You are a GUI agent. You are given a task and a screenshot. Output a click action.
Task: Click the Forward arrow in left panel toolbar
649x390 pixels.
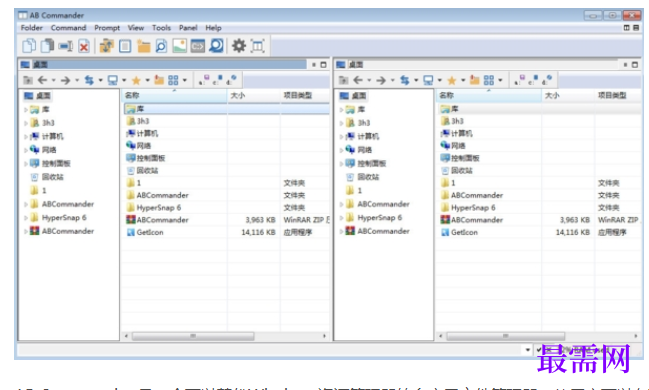pos(65,80)
